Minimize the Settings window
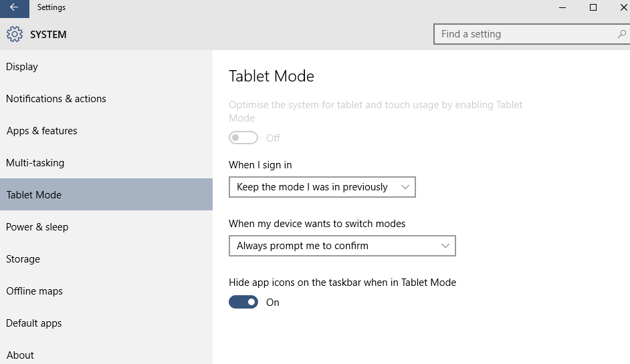630x364 pixels. 562,7
